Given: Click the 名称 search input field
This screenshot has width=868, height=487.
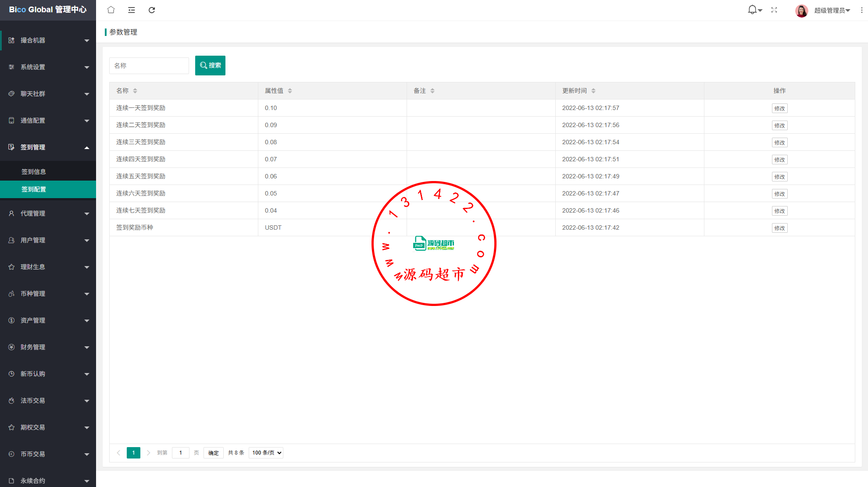Looking at the screenshot, I should (x=149, y=66).
